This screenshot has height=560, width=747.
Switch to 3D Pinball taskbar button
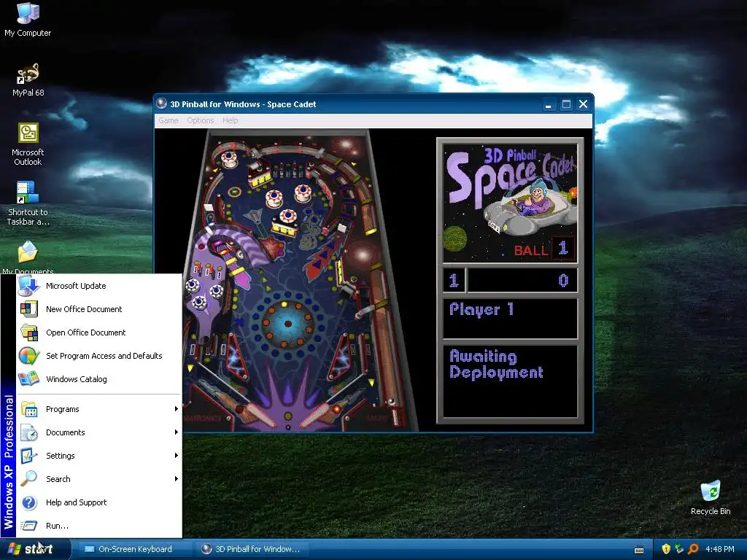pyautogui.click(x=252, y=549)
